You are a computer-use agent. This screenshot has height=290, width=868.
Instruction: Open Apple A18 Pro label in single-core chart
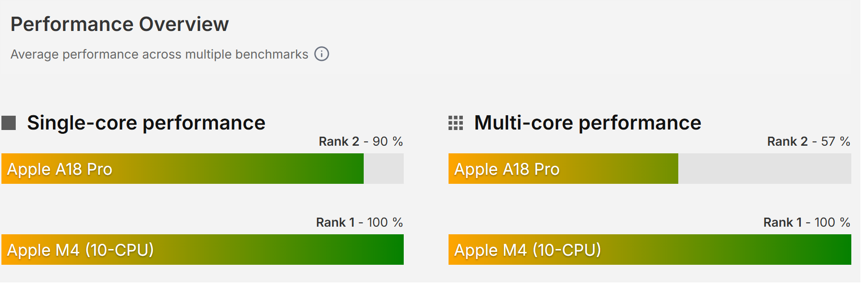(x=60, y=169)
